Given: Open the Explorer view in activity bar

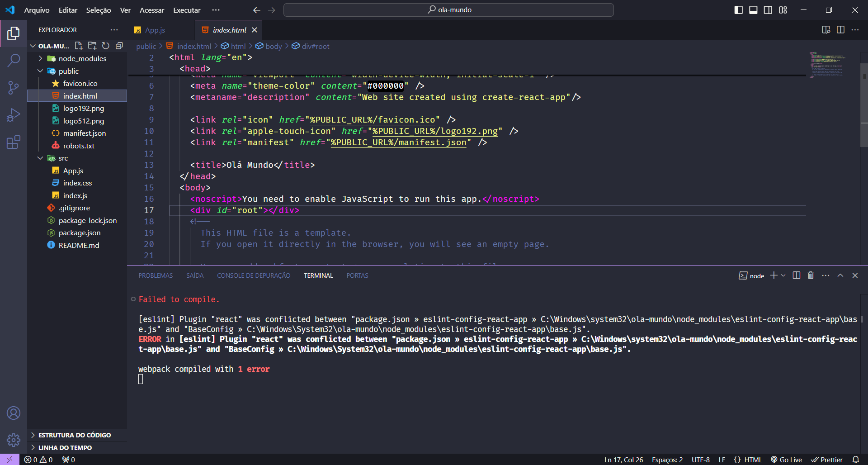Looking at the screenshot, I should pos(14,33).
